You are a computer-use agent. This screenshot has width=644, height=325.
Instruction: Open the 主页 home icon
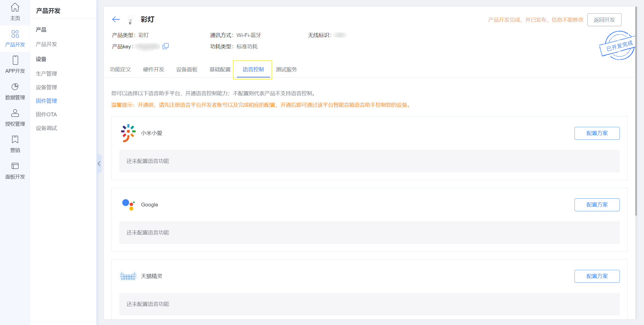pyautogui.click(x=15, y=7)
